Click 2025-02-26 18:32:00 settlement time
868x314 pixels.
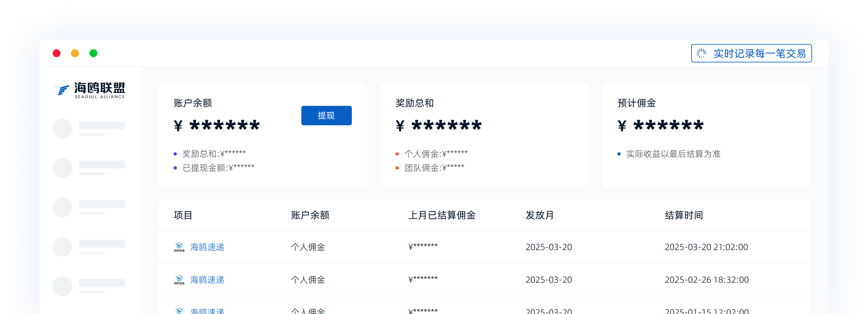click(x=707, y=280)
